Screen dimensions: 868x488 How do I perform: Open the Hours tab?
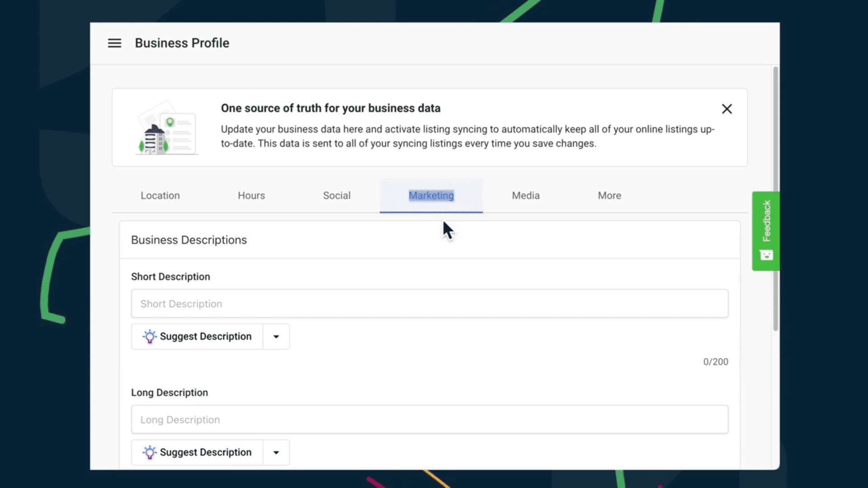point(251,196)
